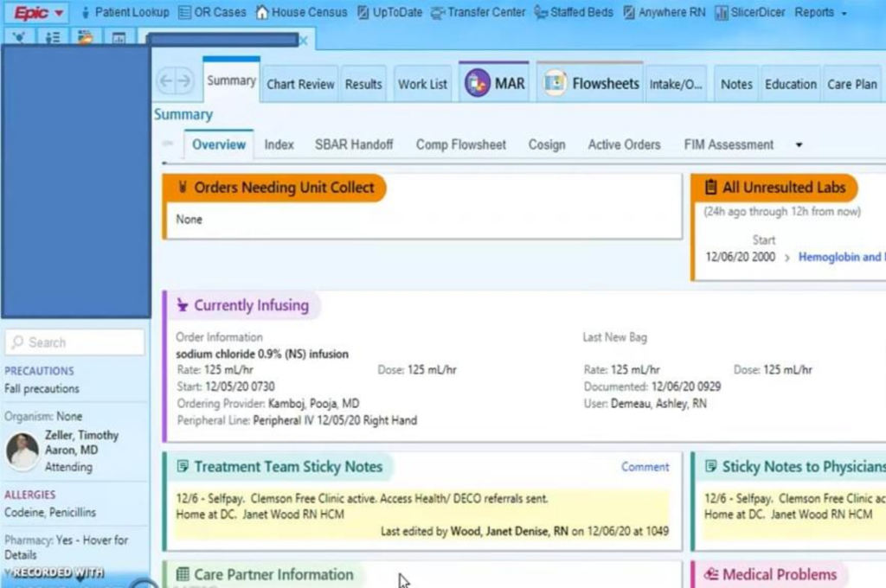Click the note icon in Treatment Team header
886x588 pixels.
pyautogui.click(x=182, y=466)
